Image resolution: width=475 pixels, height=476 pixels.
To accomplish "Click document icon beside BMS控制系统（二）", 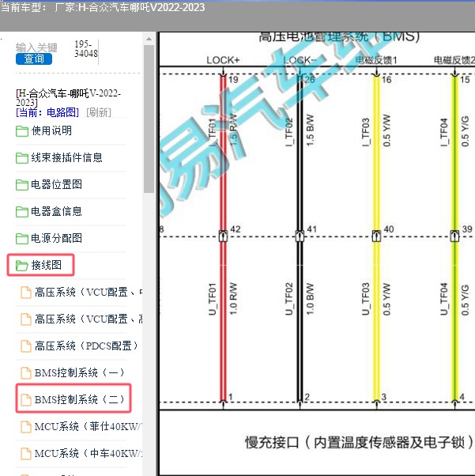I will tap(26, 400).
